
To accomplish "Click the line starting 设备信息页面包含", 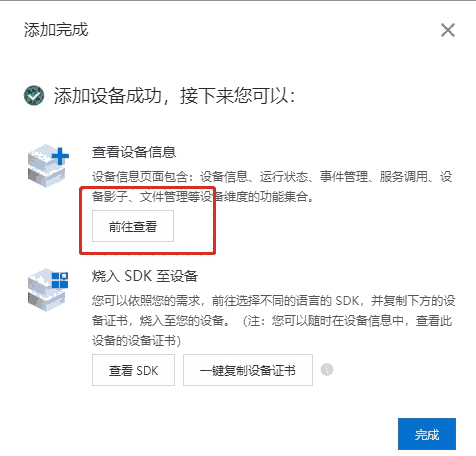I will [272, 177].
